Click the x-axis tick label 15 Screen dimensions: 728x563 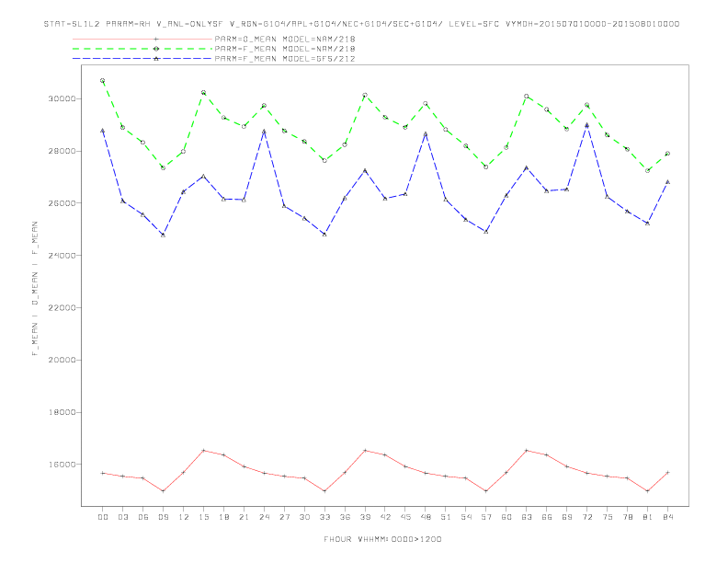204,517
